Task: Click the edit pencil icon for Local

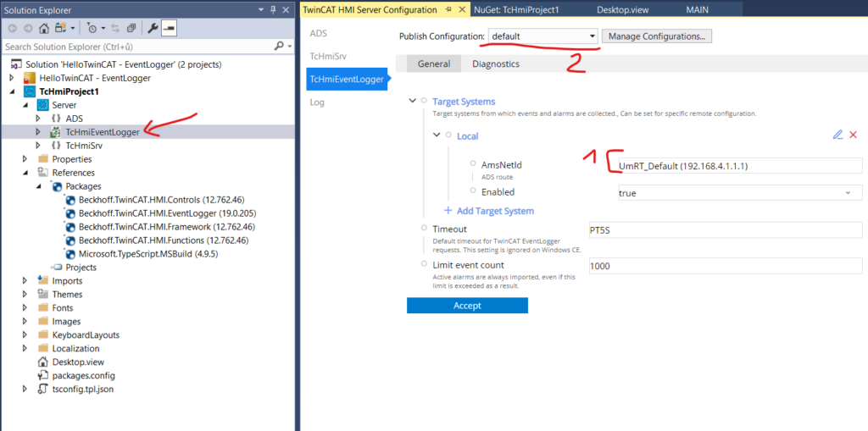Action: (x=837, y=135)
